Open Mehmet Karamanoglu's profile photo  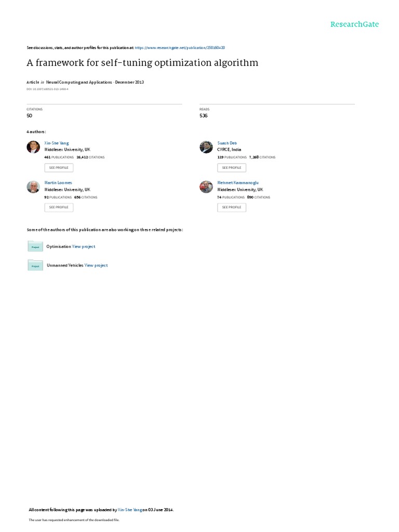pos(206,187)
